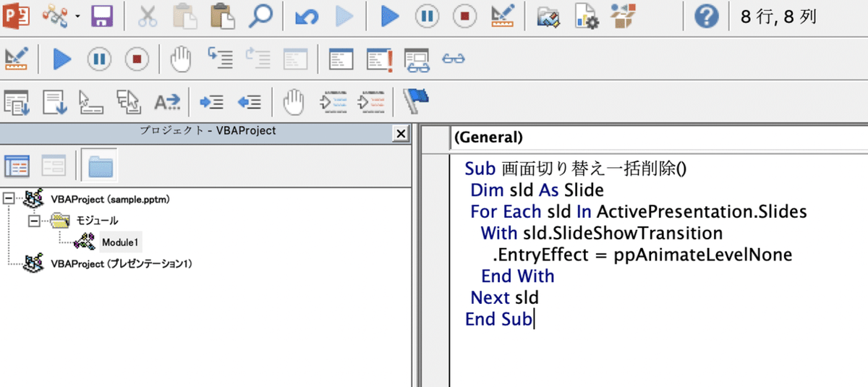Screen dimensions: 868x387
Task: Click the Parameter Info icon
Action: click(128, 103)
